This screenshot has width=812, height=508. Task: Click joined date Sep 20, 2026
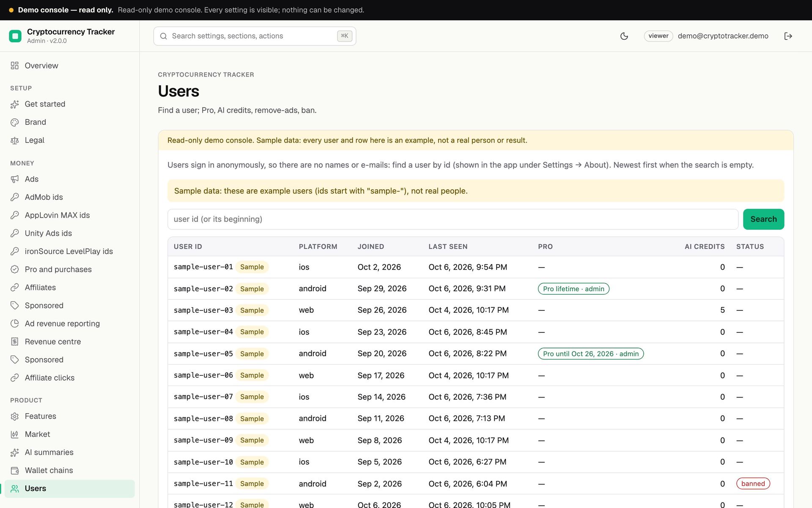click(382, 353)
